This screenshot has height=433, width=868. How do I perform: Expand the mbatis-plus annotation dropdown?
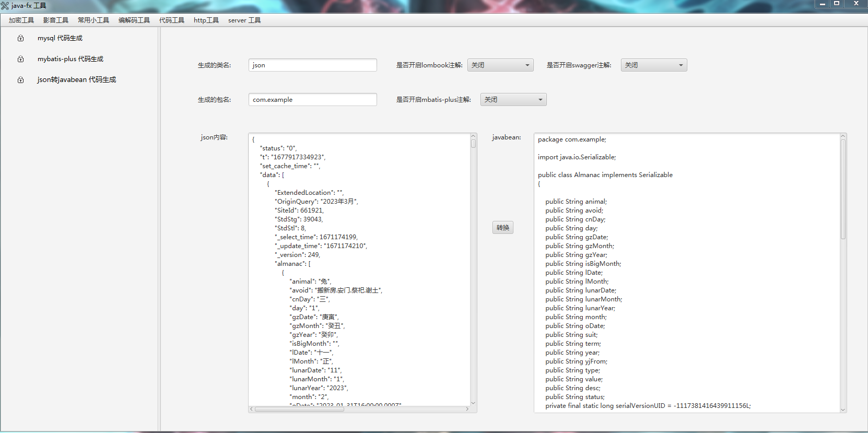point(513,100)
